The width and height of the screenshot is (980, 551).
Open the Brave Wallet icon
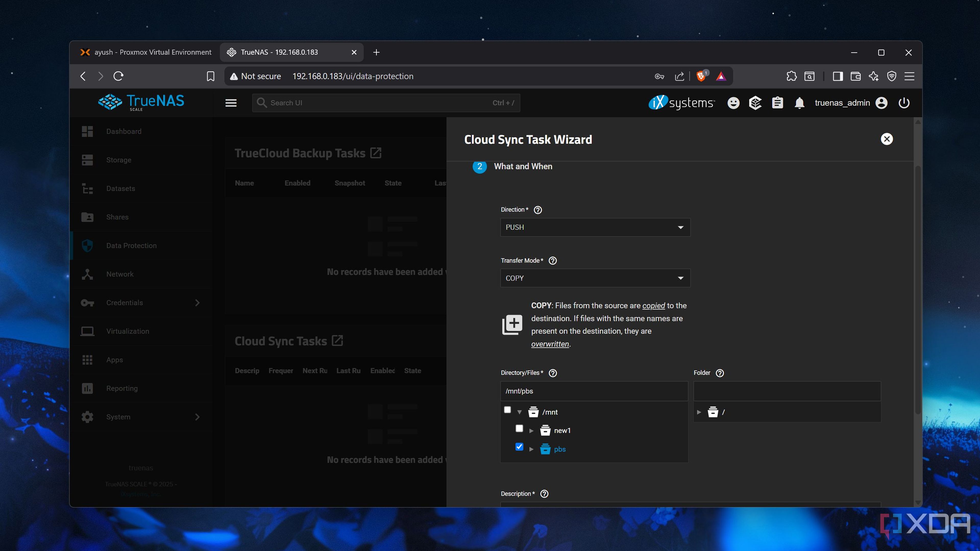[856, 76]
